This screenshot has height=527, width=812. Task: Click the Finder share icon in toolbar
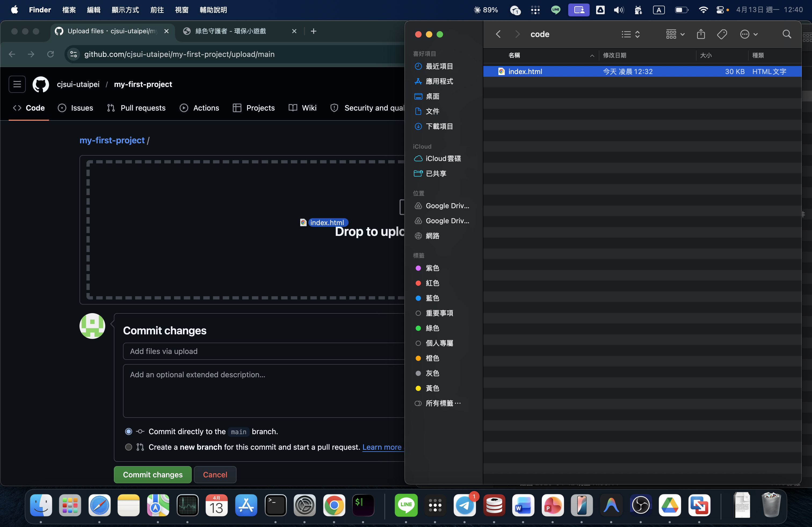[701, 34]
